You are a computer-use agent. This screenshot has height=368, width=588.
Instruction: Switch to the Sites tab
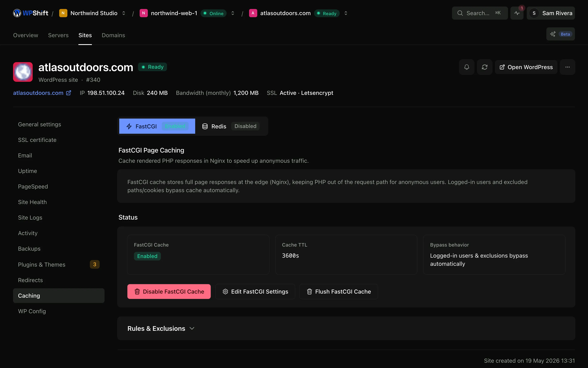[85, 35]
